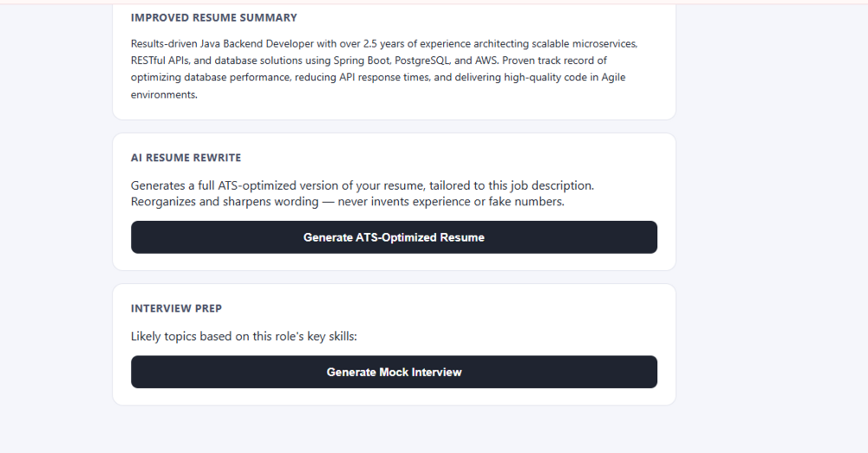The width and height of the screenshot is (868, 453).
Task: Click the Generate ATS-Optimized Resume button
Action: [394, 237]
